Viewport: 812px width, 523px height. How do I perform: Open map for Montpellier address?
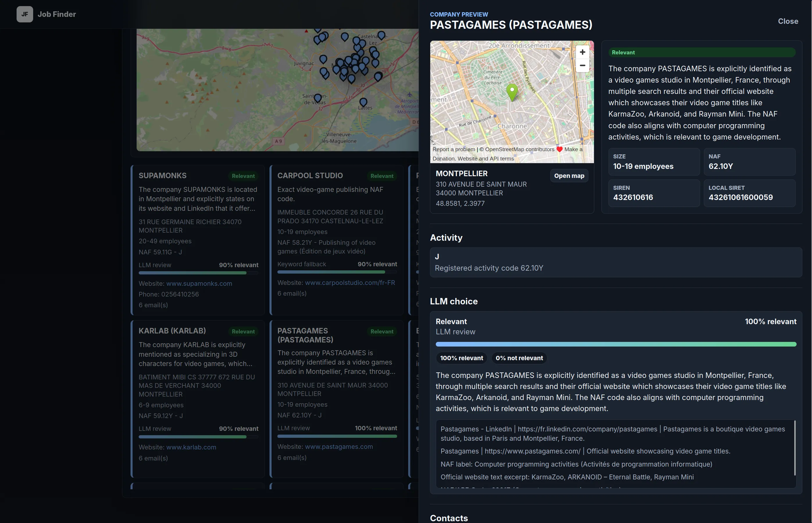pyautogui.click(x=569, y=176)
